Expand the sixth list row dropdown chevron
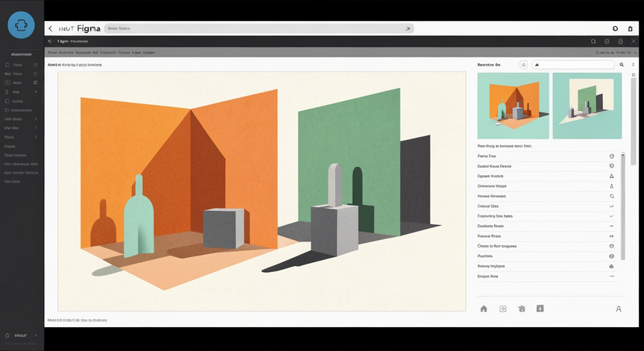Screen dimensions: 644x351 (x=611, y=206)
